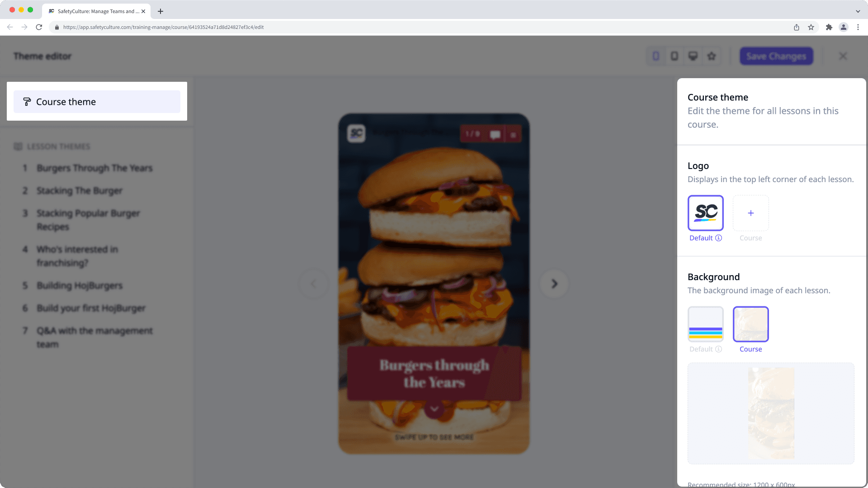Screen dimensions: 868x488
Task: Click the forward navigation arrow
Action: [552, 284]
